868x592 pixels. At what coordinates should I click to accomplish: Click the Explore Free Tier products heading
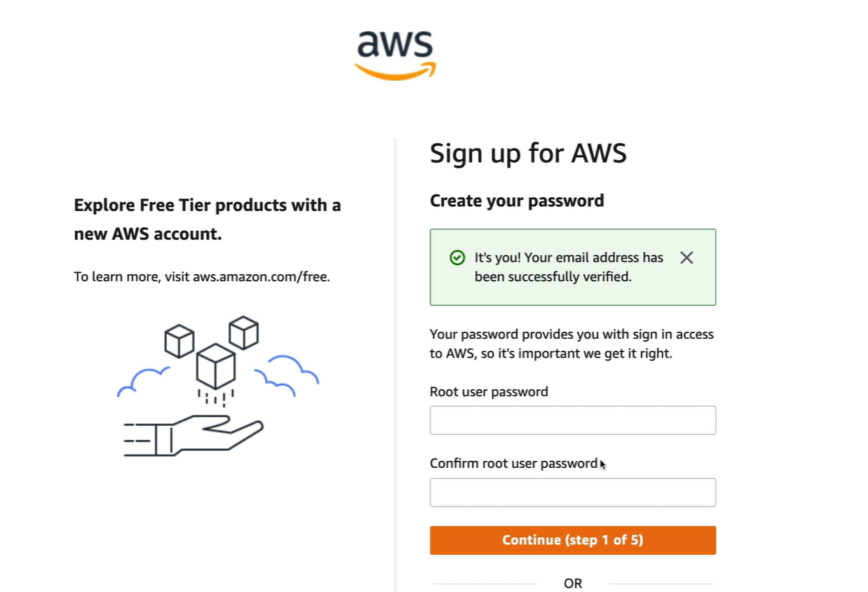pyautogui.click(x=208, y=220)
